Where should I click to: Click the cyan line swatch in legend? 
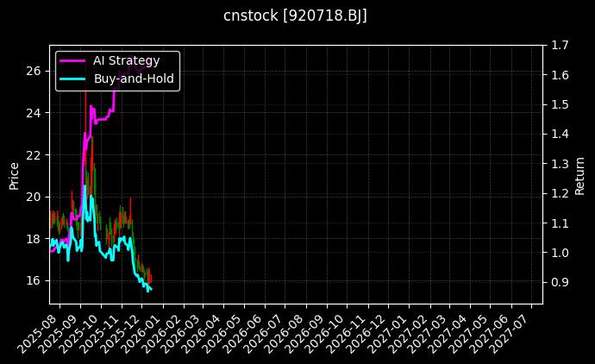pyautogui.click(x=72, y=78)
